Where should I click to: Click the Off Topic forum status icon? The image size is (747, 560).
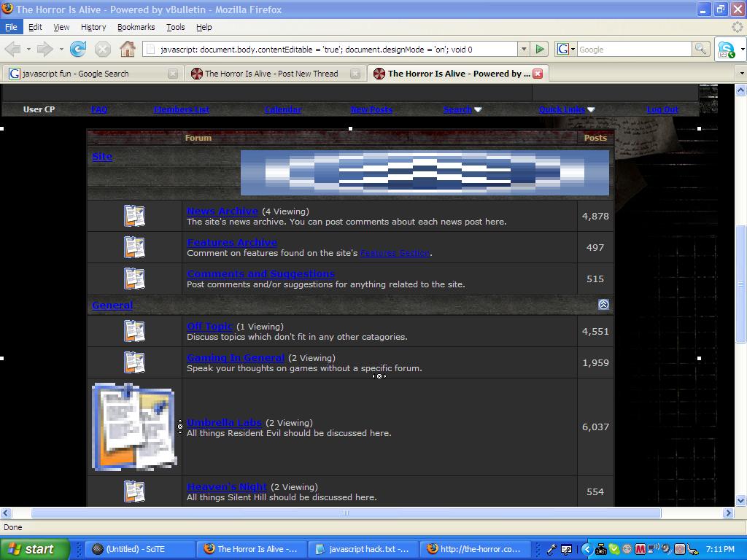point(134,331)
